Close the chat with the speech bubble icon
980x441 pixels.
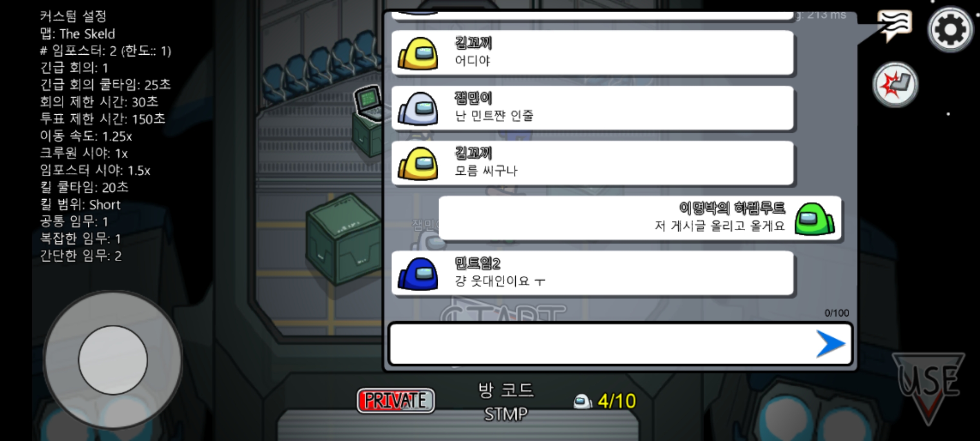pyautogui.click(x=895, y=25)
